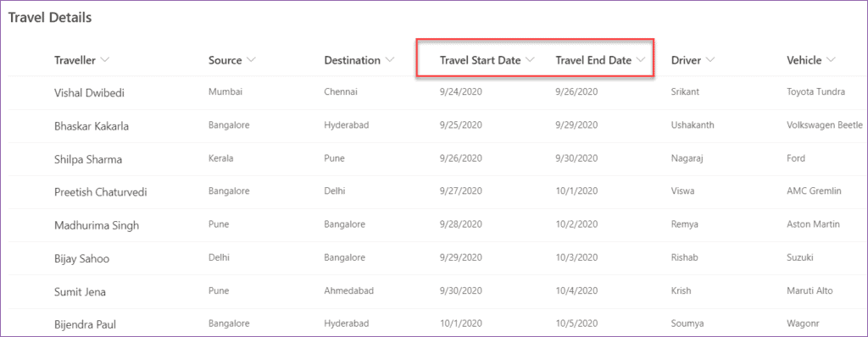Select driver Soumya
868x337 pixels.
pos(687,323)
